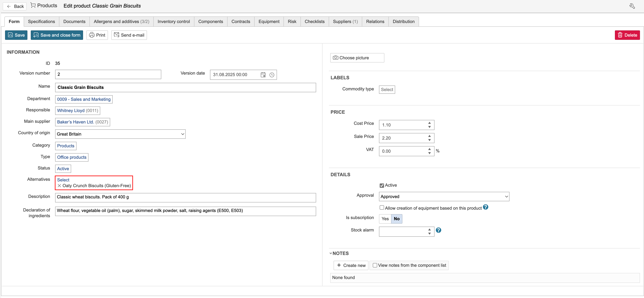Screen dimensions: 644x298
Task: Switch to the Components tab
Action: [x=211, y=22]
